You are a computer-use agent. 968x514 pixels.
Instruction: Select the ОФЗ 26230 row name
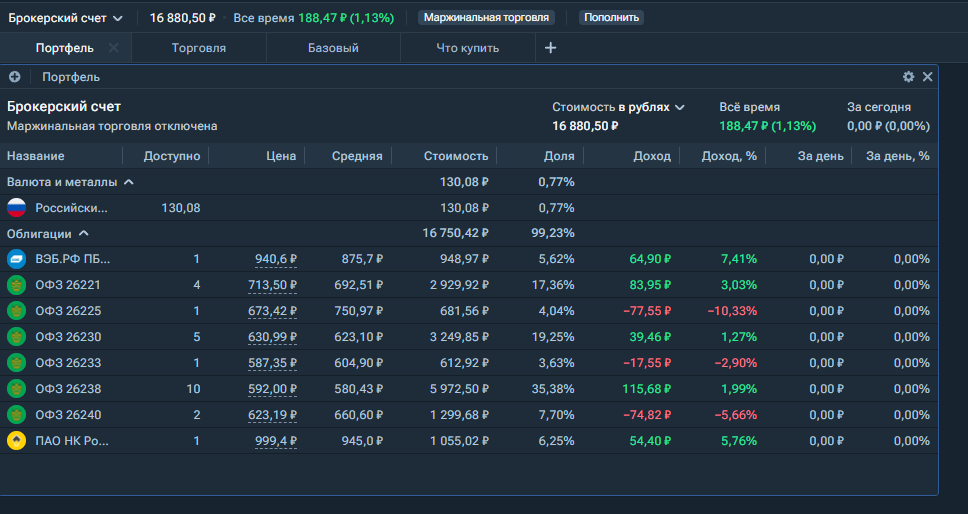(x=68, y=337)
